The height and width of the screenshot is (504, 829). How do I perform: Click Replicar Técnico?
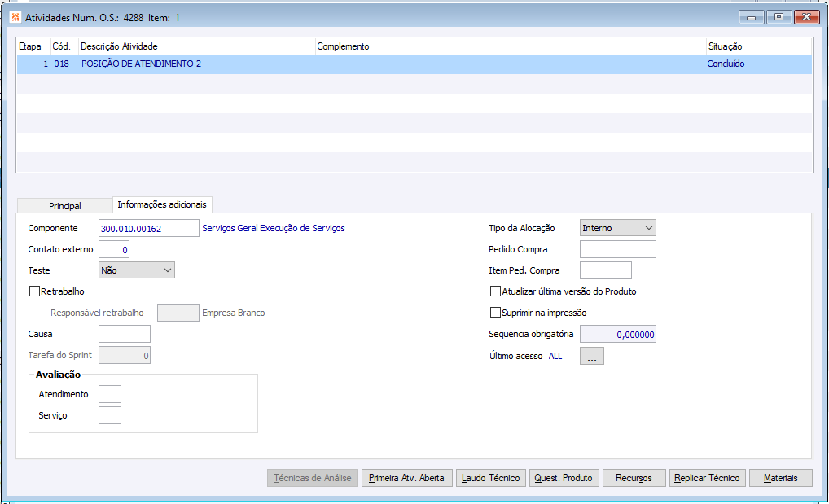pos(707,478)
